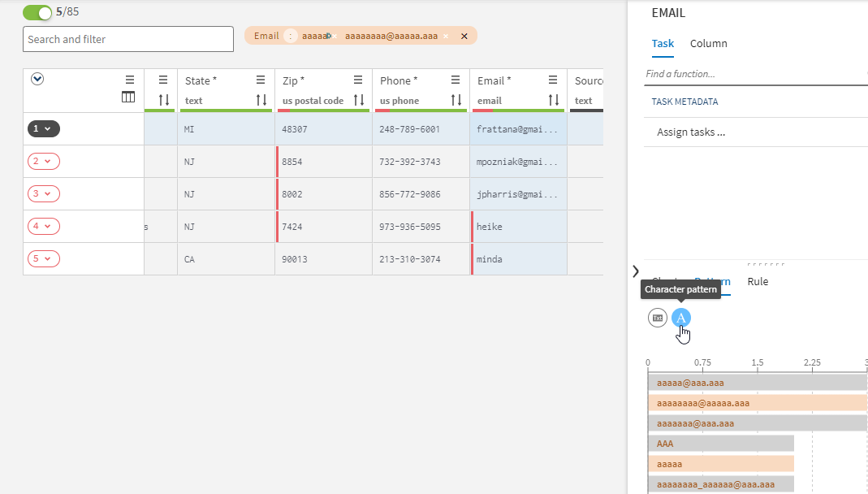This screenshot has width=868, height=494.
Task: Sort by Email column
Action: [554, 100]
